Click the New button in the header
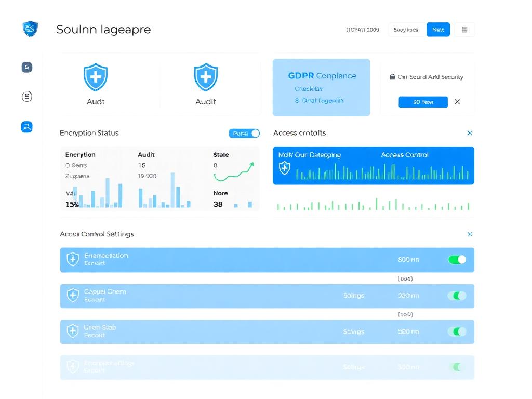Viewport: 532px width, 399px height. [438, 30]
